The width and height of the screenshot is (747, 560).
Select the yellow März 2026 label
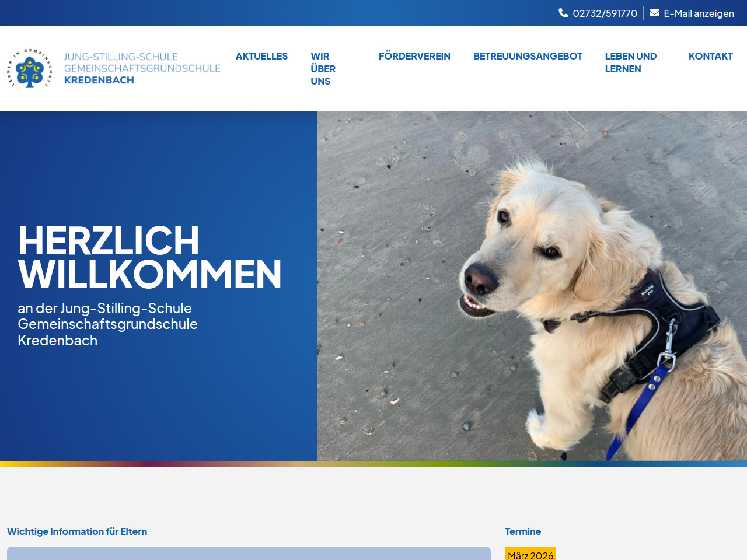pos(530,554)
